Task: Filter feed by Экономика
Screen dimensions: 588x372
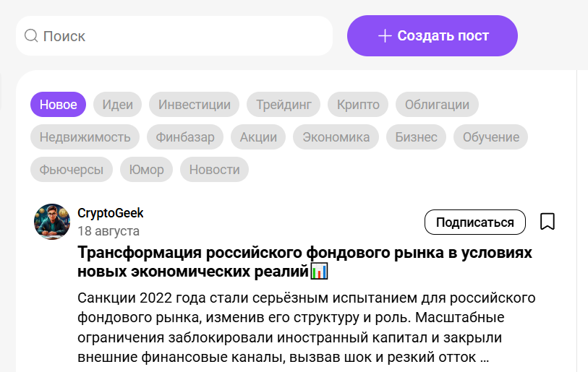Action: [336, 137]
